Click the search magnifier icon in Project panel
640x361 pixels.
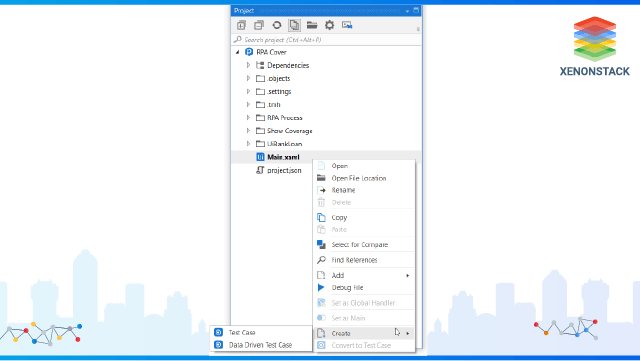pyautogui.click(x=238, y=40)
